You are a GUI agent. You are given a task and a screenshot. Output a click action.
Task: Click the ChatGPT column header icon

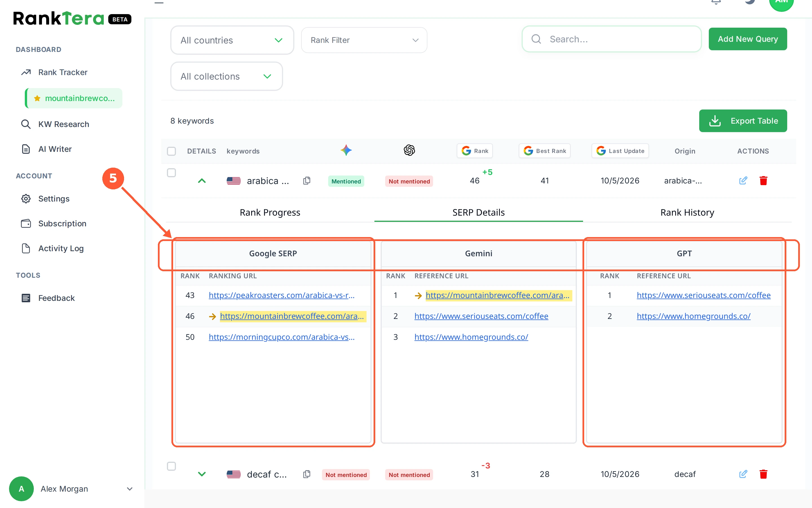pyautogui.click(x=409, y=150)
